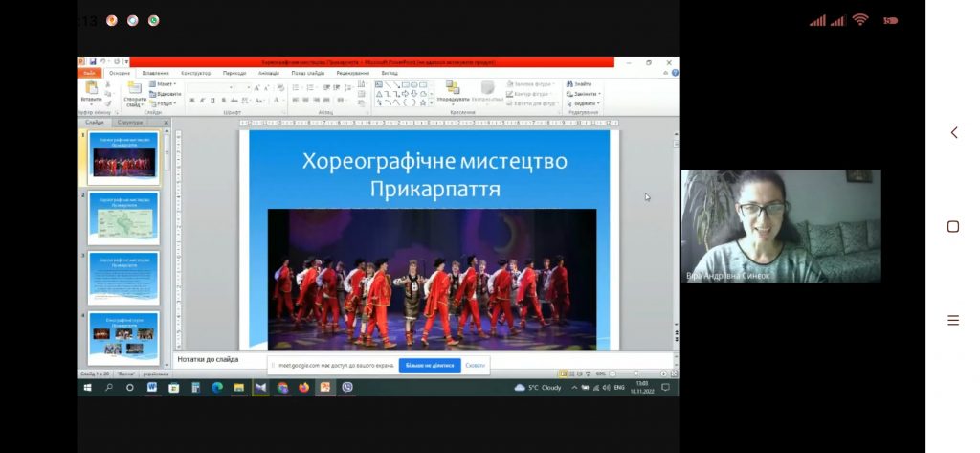Open Viber from the Windows taskbar
The height and width of the screenshot is (453, 980).
347,387
